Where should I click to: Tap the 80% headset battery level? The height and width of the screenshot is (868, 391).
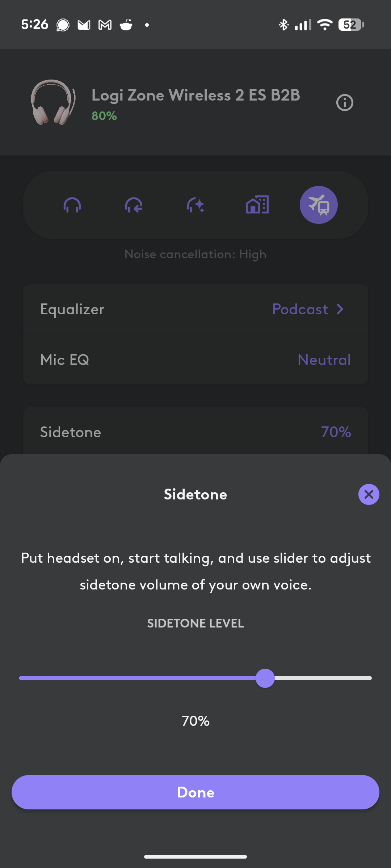[104, 116]
